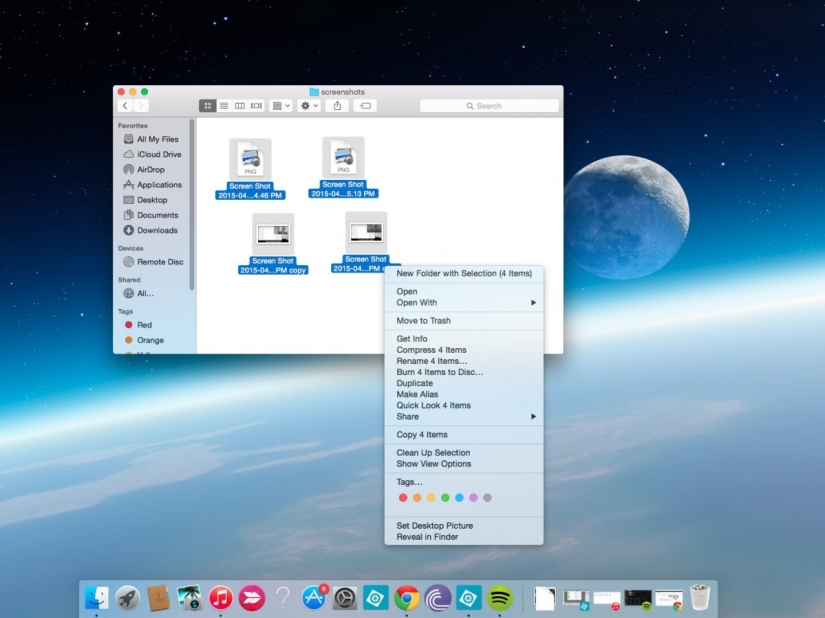Image resolution: width=825 pixels, height=618 pixels.
Task: Switch to column view
Action: (240, 105)
